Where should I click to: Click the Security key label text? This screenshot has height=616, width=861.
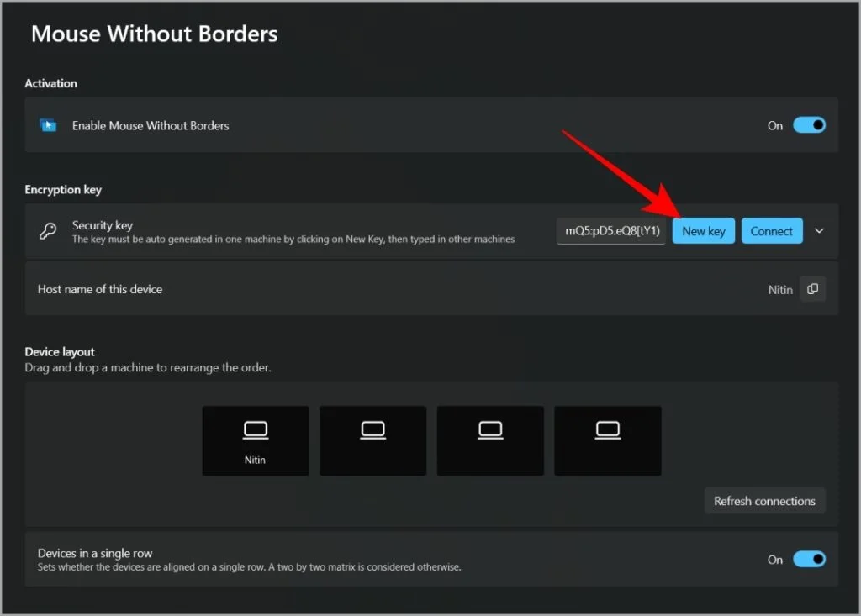(x=103, y=225)
